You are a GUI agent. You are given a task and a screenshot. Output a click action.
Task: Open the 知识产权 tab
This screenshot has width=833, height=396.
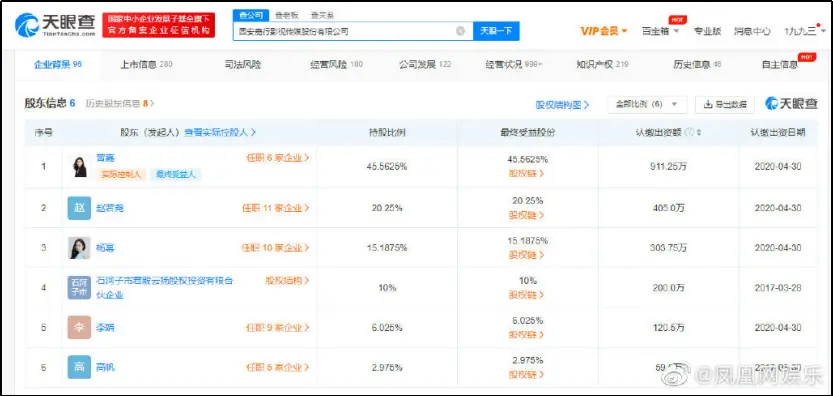tap(602, 65)
